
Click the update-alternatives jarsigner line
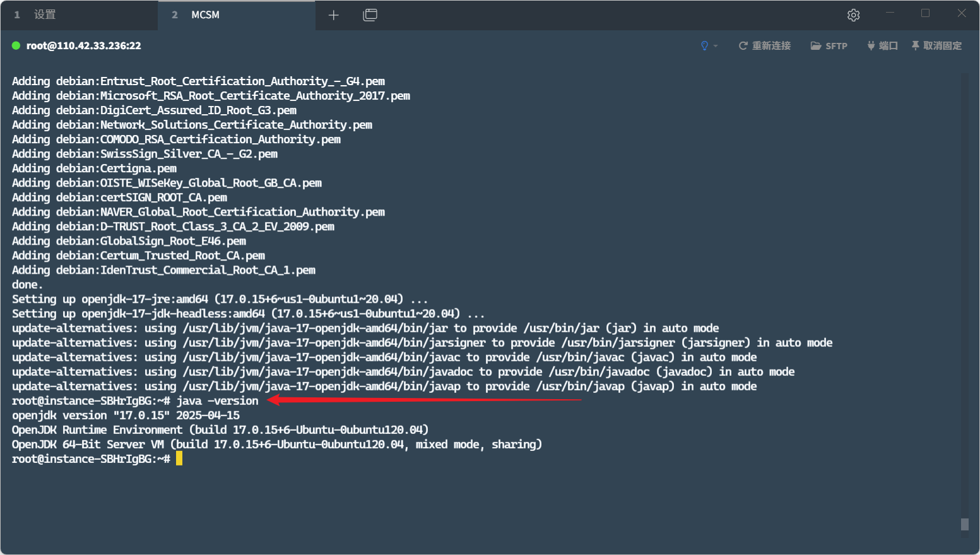(422, 342)
